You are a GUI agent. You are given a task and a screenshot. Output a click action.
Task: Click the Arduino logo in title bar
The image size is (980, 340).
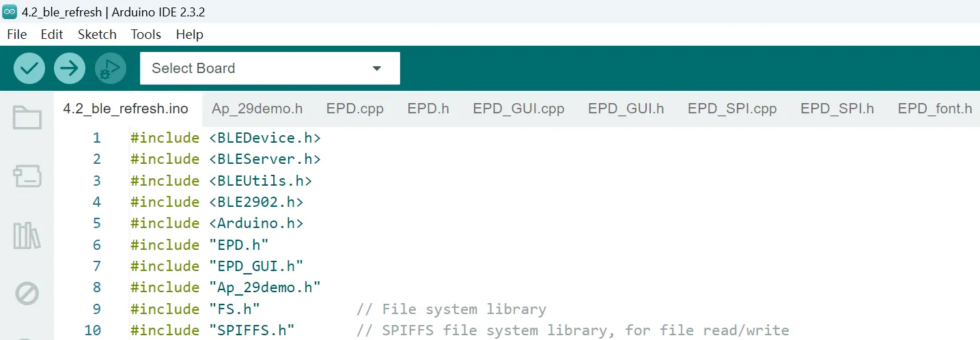[x=10, y=12]
